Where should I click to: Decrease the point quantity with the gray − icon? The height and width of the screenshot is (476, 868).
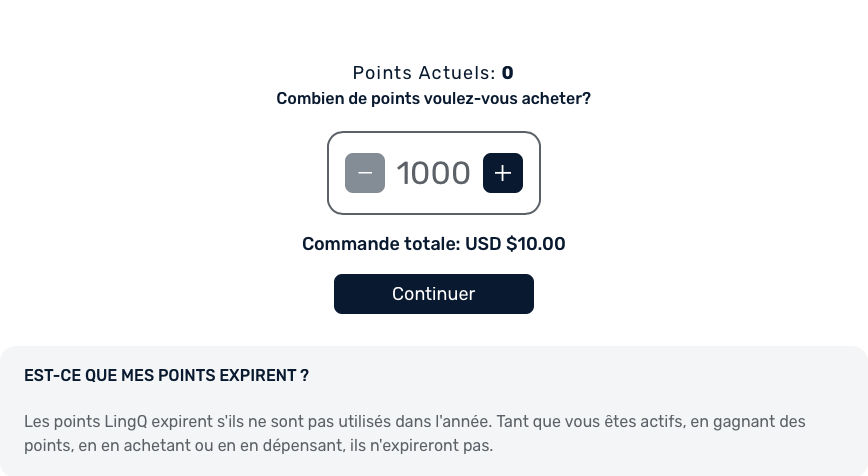(365, 173)
